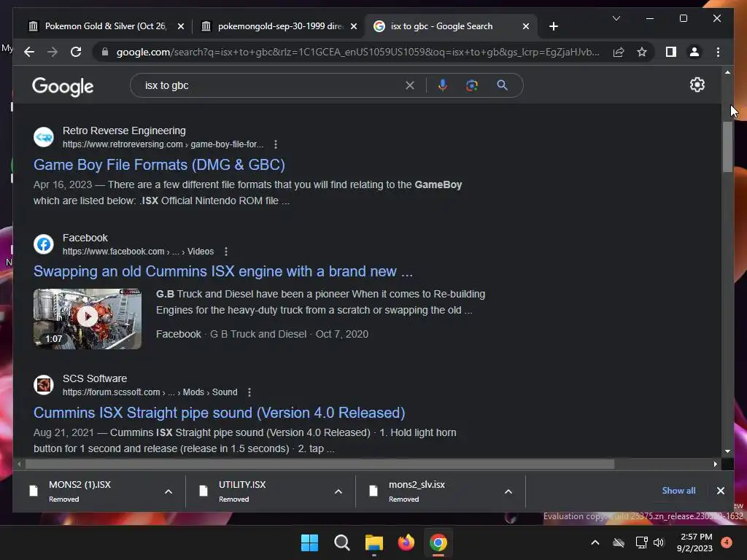Close the downloads bar
Screen dimensions: 747x560
pyautogui.click(x=720, y=491)
